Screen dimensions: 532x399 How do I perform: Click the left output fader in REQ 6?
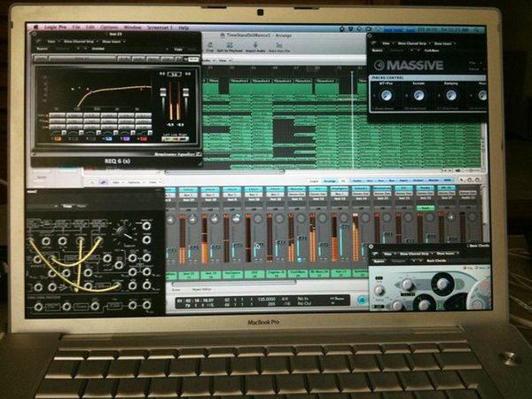pyautogui.click(x=163, y=93)
